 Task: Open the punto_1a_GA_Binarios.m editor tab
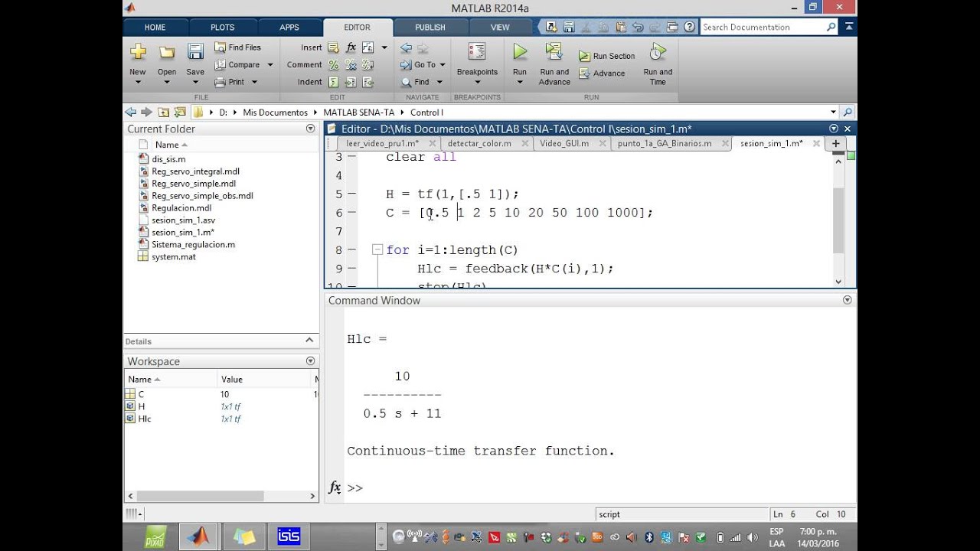(x=665, y=143)
